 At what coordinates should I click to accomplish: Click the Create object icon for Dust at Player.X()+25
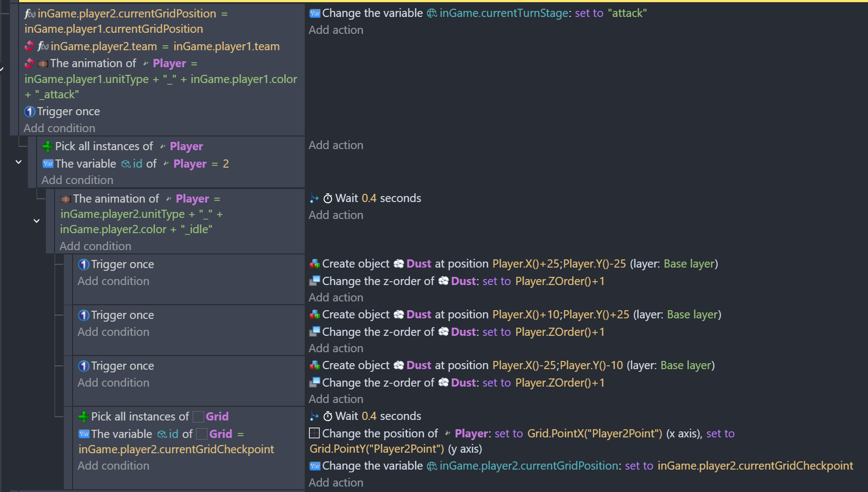coord(314,264)
